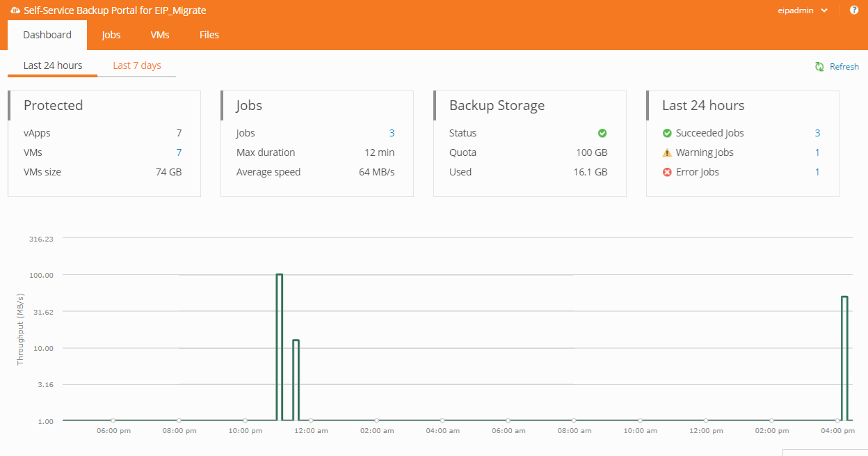Screen dimensions: 868x456
Task: Select the Last 24 hours view
Action: (x=53, y=65)
